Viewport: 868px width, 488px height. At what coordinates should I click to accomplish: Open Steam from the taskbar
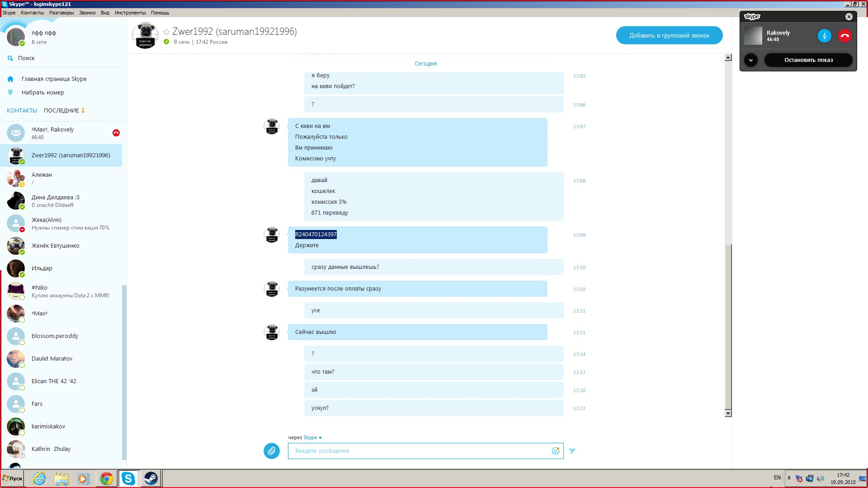(151, 479)
